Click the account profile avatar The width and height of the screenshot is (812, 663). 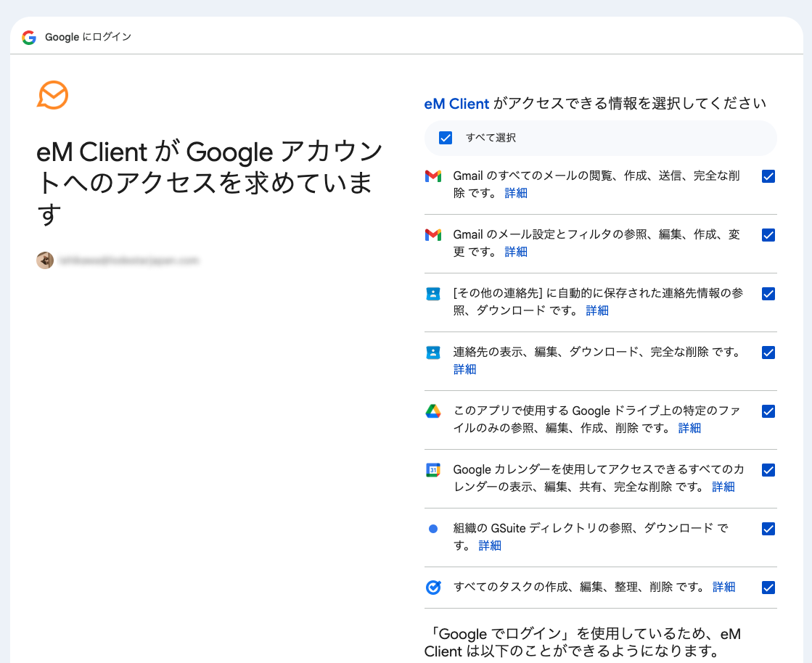tap(45, 260)
